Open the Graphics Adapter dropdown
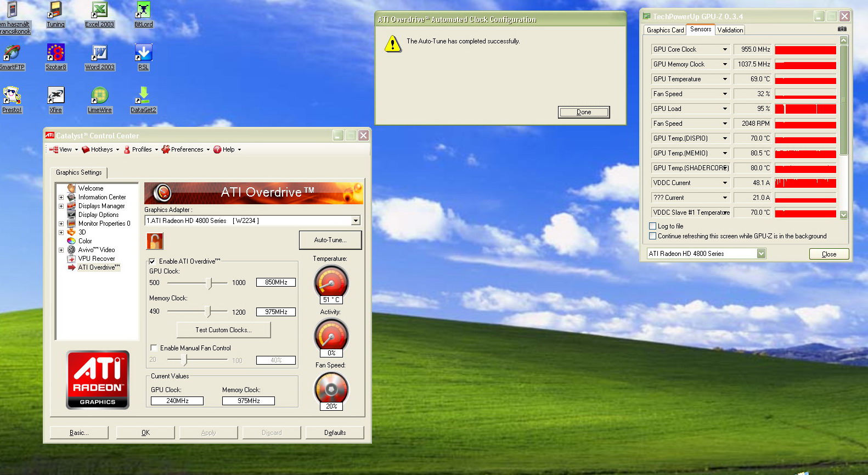This screenshot has height=475, width=868. (356, 221)
